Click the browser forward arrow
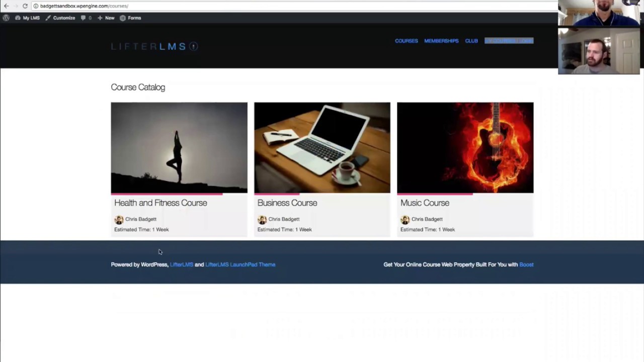Screen dimensions: 644x362 (16, 6)
